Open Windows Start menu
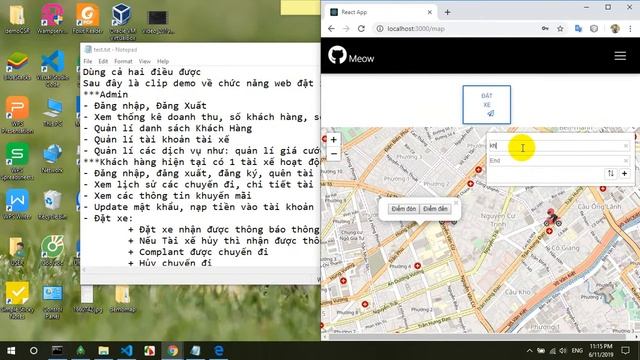The width and height of the screenshot is (640, 360). [11, 351]
